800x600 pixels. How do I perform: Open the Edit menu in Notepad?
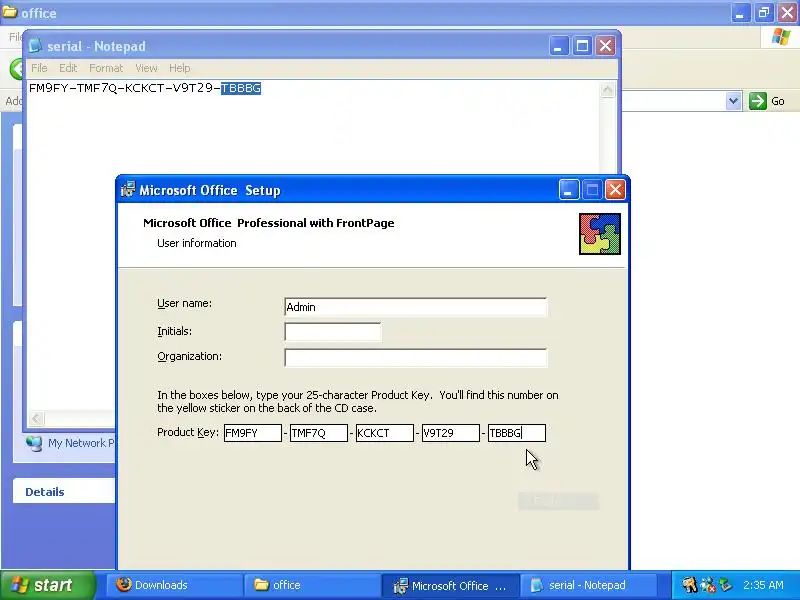pyautogui.click(x=68, y=68)
